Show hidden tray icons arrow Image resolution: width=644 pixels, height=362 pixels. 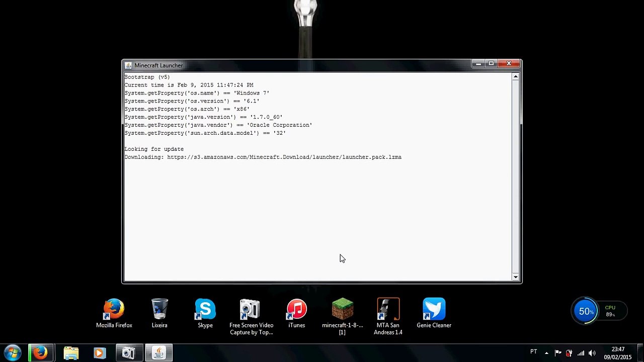pyautogui.click(x=546, y=353)
